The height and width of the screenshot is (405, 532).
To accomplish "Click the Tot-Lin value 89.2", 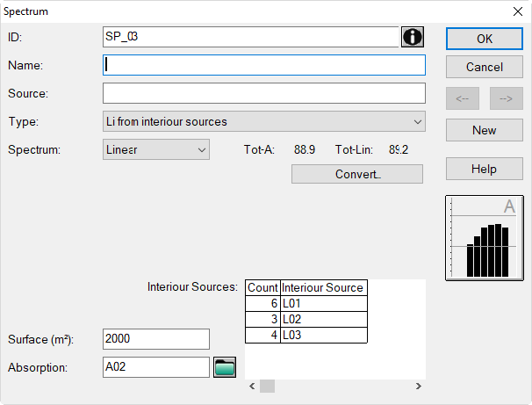I will click(399, 149).
